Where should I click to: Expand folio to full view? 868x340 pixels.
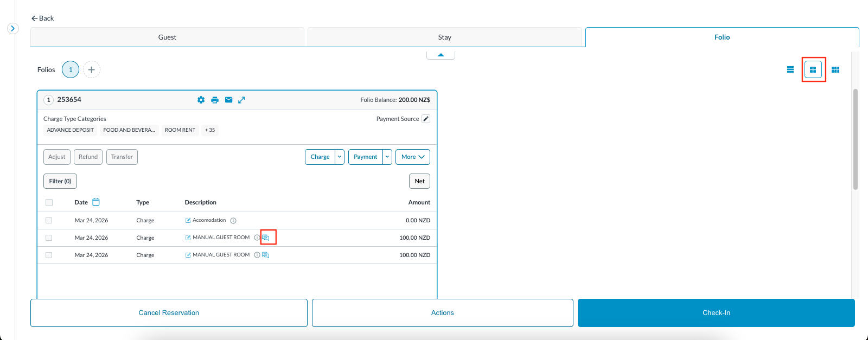pos(242,100)
